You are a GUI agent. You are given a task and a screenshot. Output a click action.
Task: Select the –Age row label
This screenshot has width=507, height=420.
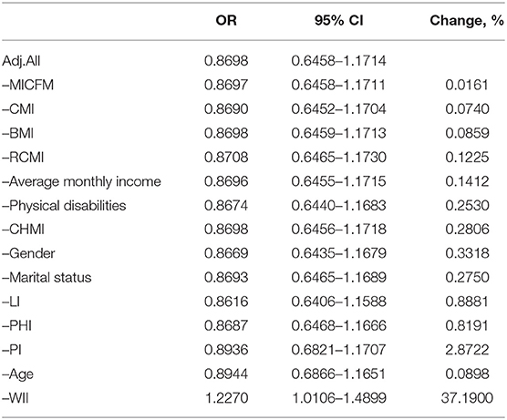18,374
